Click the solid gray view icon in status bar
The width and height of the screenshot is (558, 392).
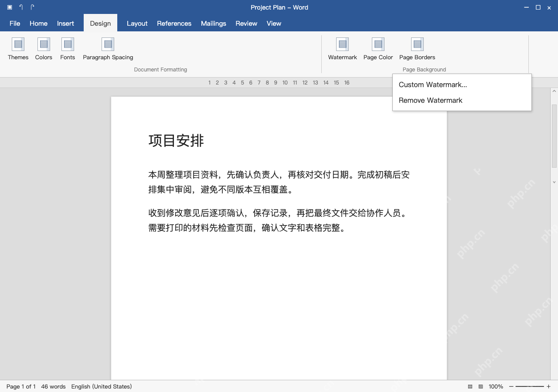(x=470, y=387)
